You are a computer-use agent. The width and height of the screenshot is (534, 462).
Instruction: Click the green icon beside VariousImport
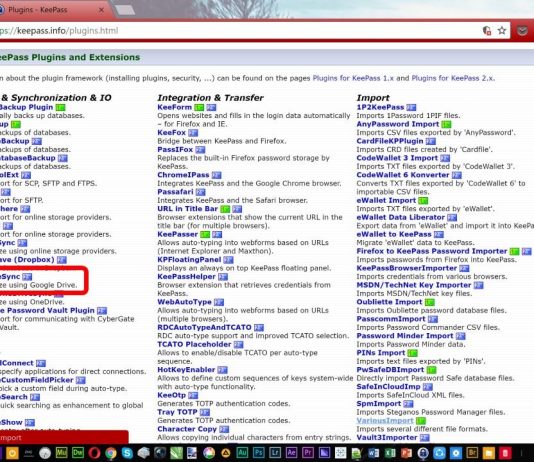421,421
